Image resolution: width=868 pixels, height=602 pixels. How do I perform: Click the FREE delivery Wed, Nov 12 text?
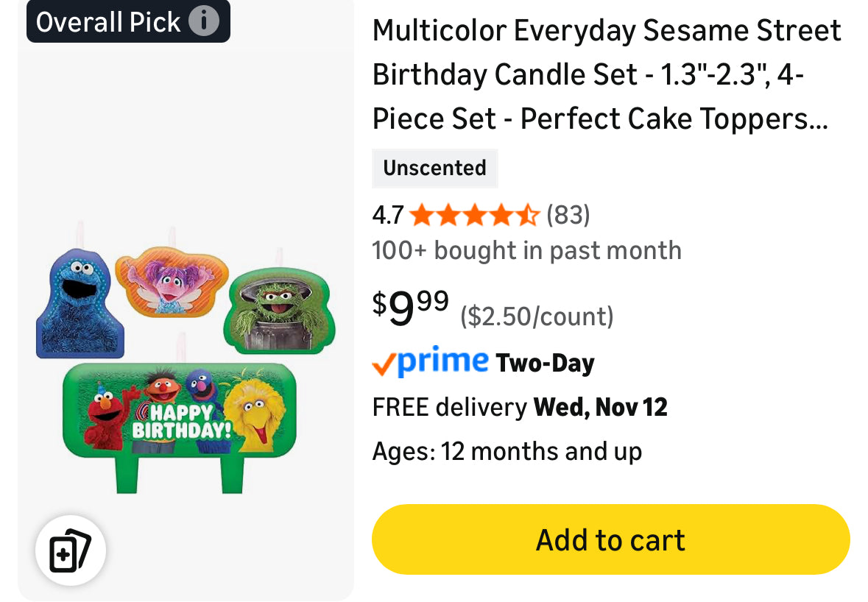(x=520, y=407)
